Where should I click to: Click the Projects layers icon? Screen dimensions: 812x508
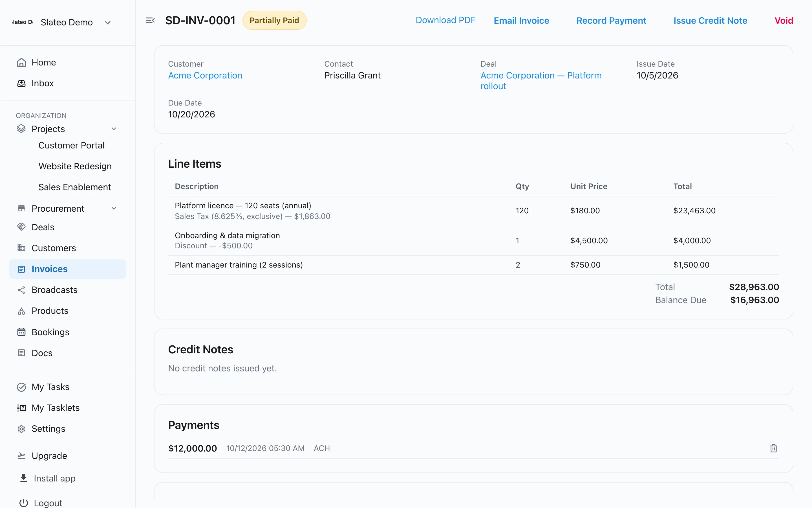21,129
